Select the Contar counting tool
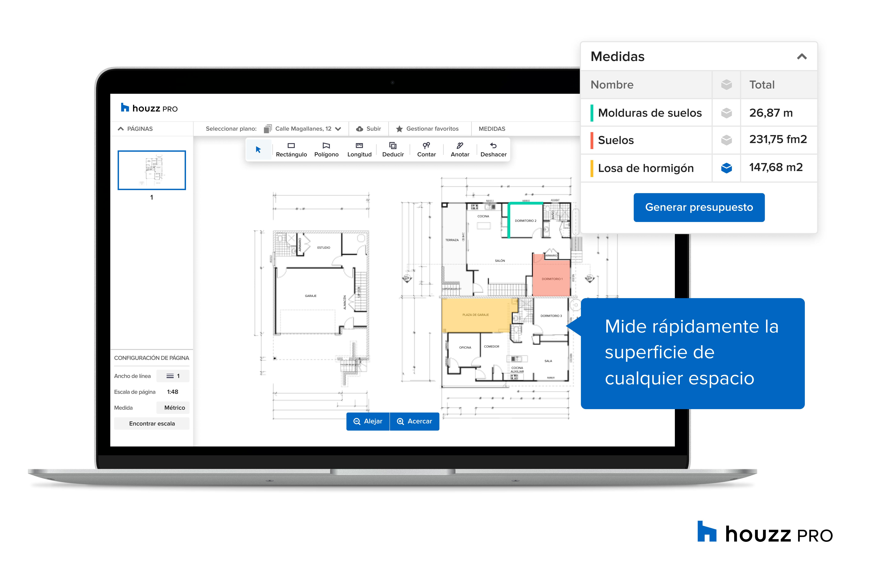The width and height of the screenshot is (881, 588). [426, 149]
